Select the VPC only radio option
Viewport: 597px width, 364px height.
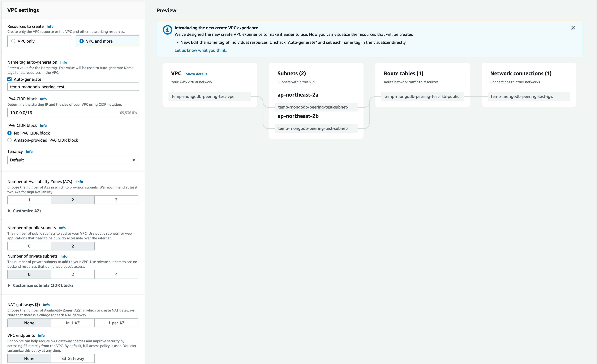pos(14,41)
